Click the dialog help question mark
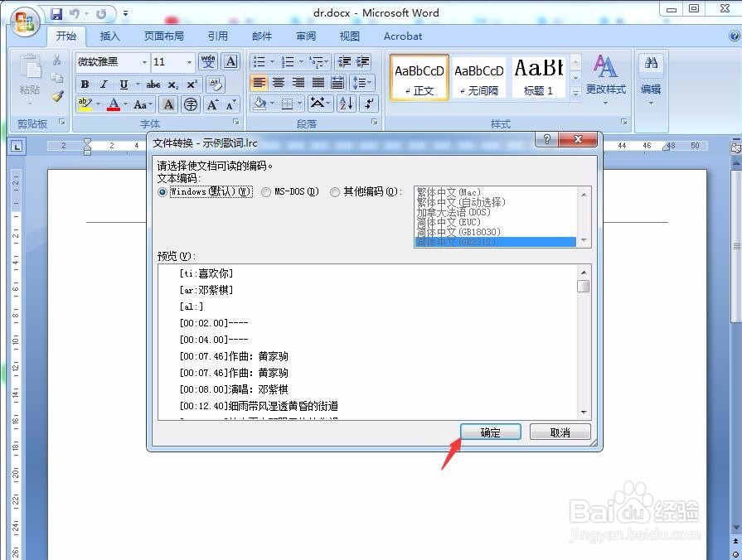 (547, 139)
